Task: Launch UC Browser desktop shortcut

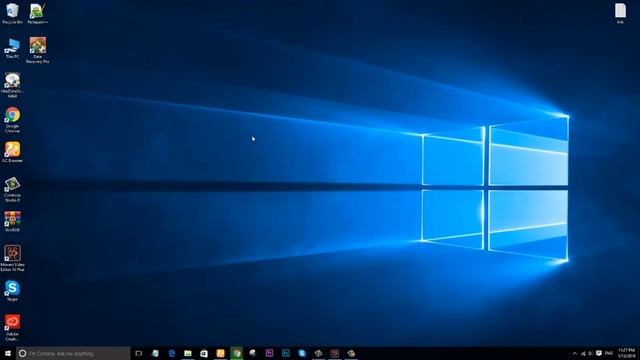Action: (x=12, y=152)
